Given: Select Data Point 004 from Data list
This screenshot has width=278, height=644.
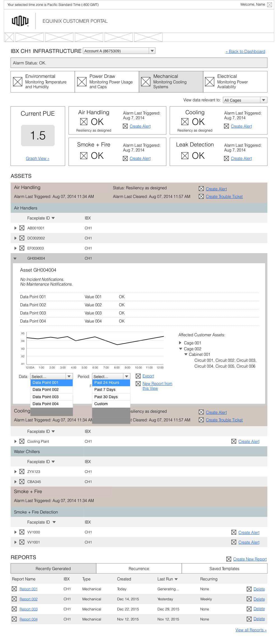Looking at the screenshot, I should (x=52, y=404).
